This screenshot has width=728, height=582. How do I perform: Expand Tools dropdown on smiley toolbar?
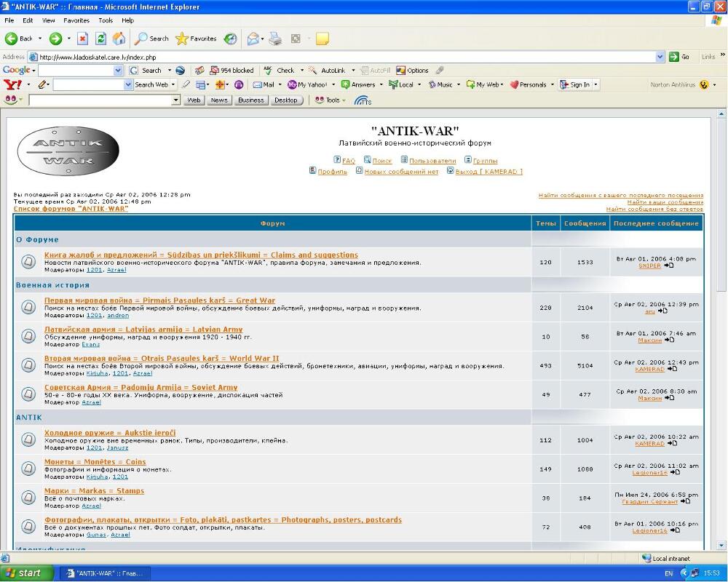[344, 100]
